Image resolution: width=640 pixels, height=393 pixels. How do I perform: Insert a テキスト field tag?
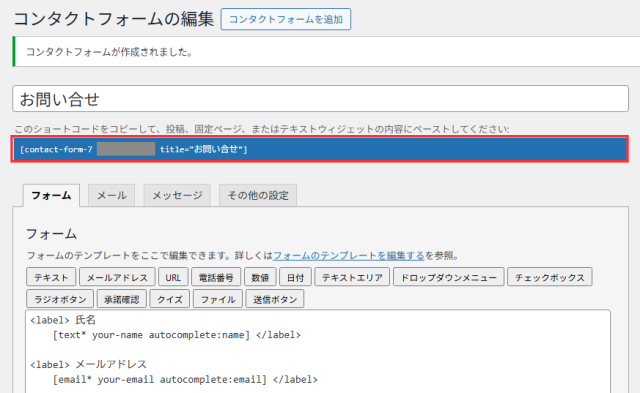tap(51, 278)
